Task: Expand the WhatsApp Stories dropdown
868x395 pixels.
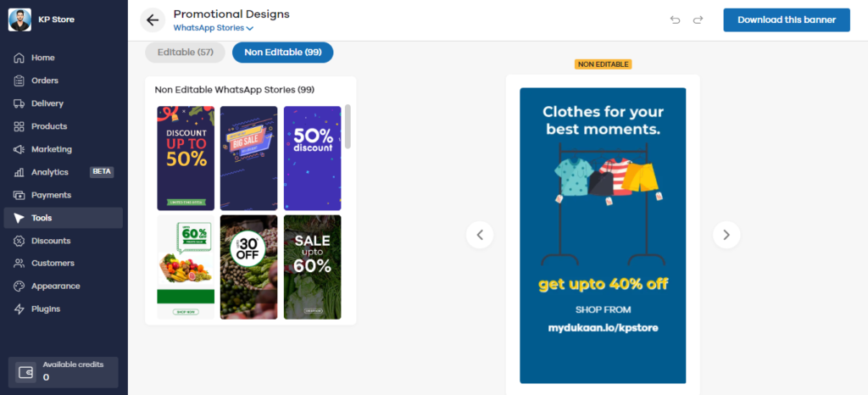Action: click(213, 28)
